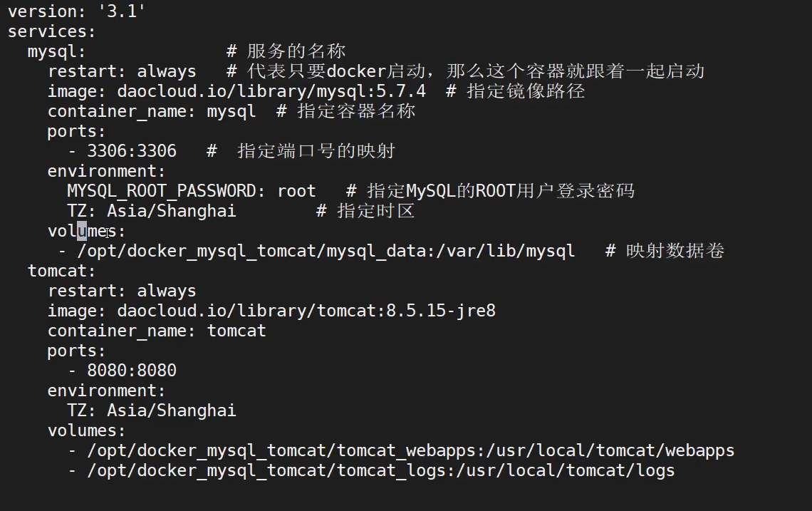Click the highlighted cursor in mysql volumes

pyautogui.click(x=82, y=231)
